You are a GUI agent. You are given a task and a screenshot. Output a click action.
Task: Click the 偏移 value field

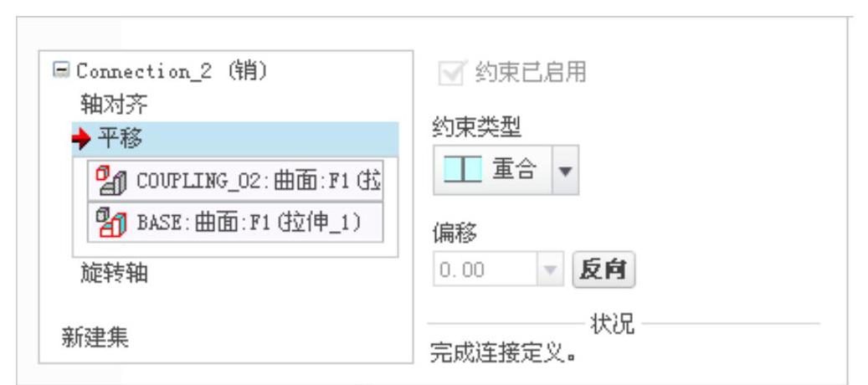485,269
